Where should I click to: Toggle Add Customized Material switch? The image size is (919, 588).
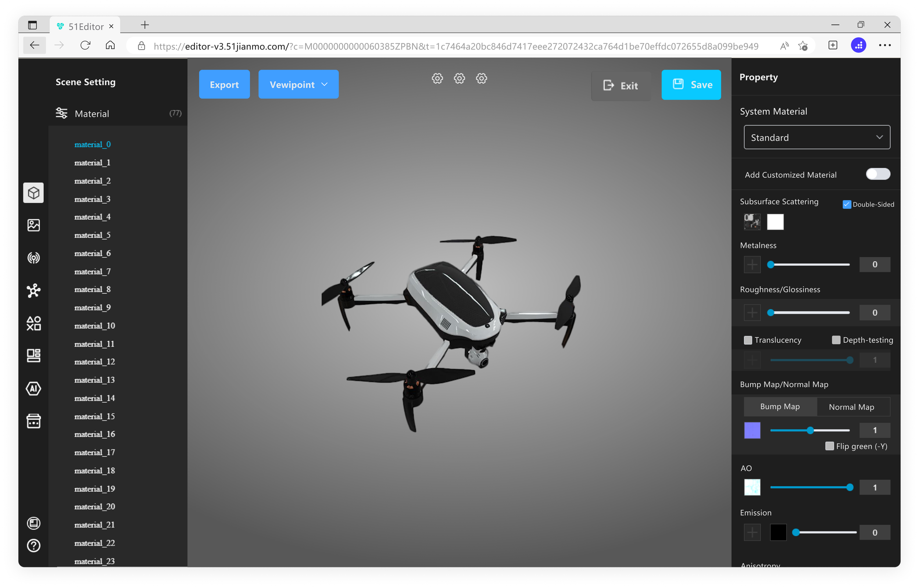tap(877, 175)
